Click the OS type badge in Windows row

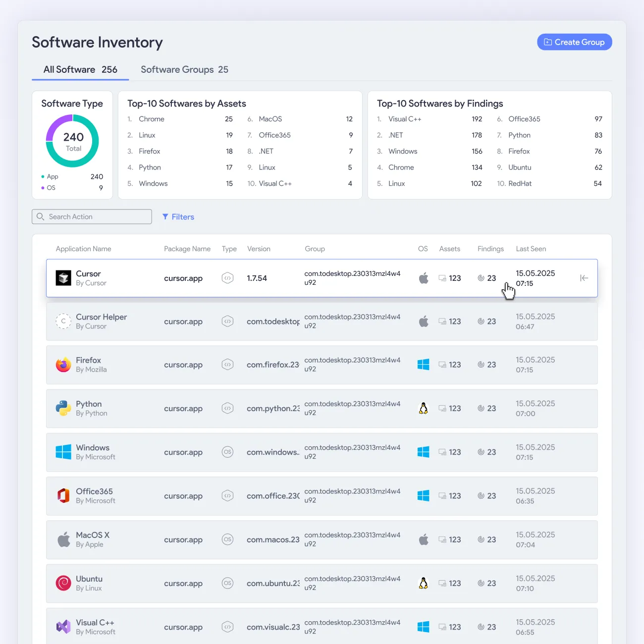coord(227,452)
